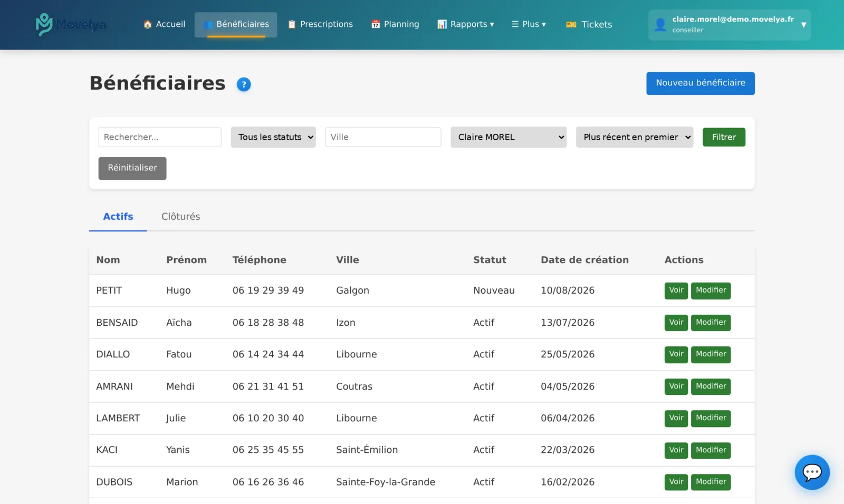This screenshot has height=504, width=844.
Task: Modify LAMBERT Julie's entry
Action: pyautogui.click(x=711, y=418)
